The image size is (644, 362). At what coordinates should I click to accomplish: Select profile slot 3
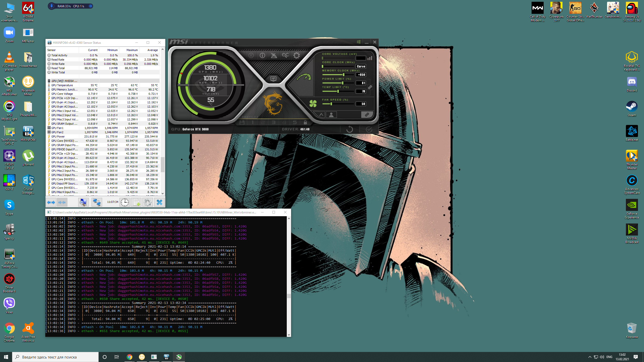coord(273,122)
